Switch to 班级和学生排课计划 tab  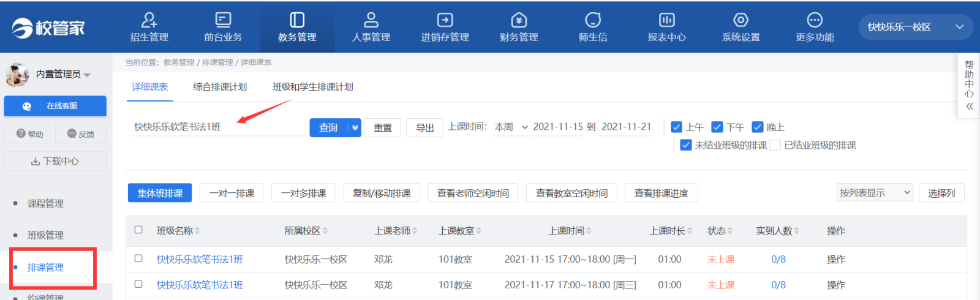pyautogui.click(x=312, y=87)
